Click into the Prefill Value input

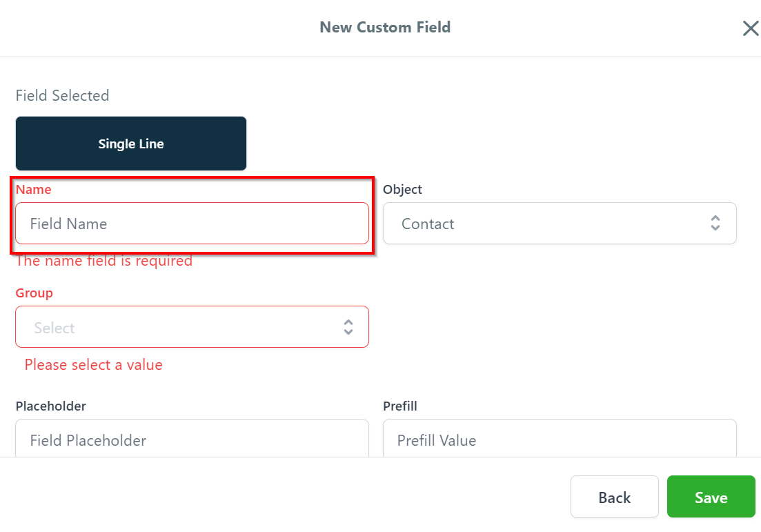(559, 440)
